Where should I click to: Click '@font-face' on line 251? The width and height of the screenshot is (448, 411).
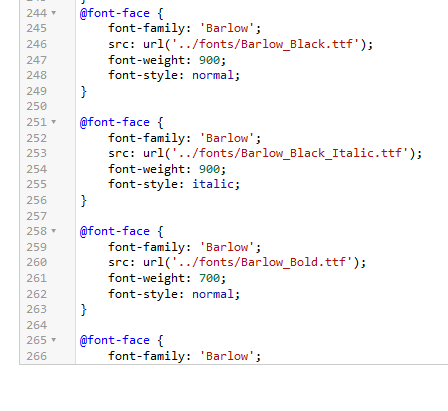click(x=115, y=122)
